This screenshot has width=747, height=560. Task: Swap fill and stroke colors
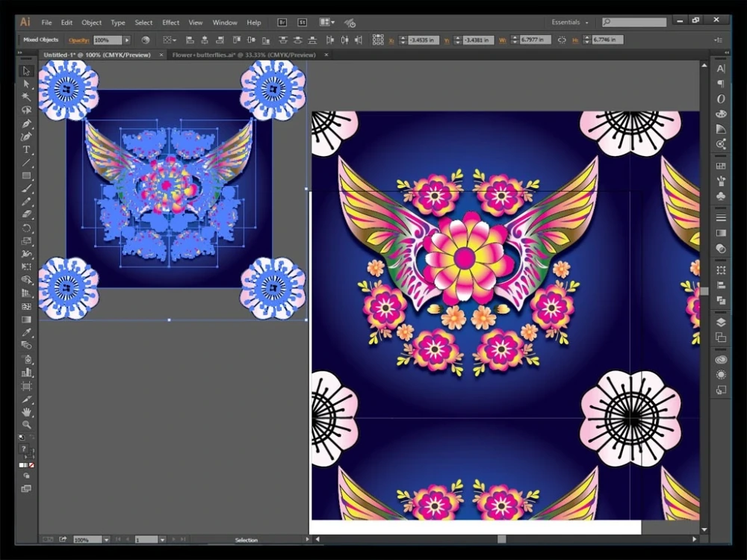tap(32, 436)
